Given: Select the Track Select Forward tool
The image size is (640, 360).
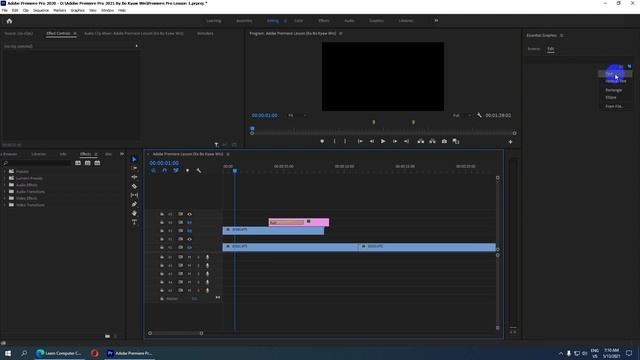Looking at the screenshot, I should [x=134, y=168].
